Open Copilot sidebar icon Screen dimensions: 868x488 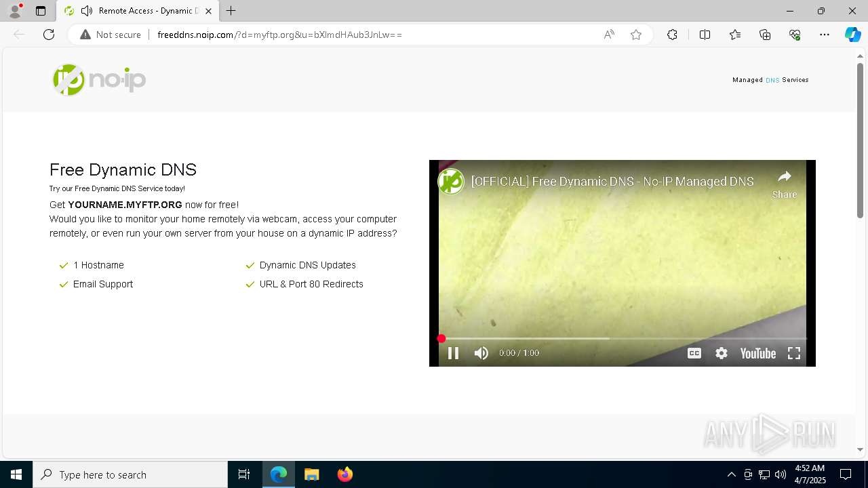(852, 35)
